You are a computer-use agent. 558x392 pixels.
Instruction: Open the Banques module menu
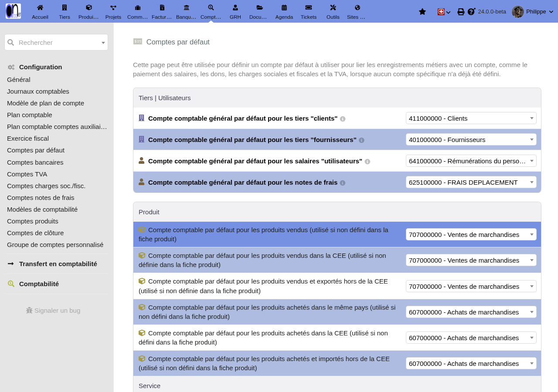tap(187, 11)
